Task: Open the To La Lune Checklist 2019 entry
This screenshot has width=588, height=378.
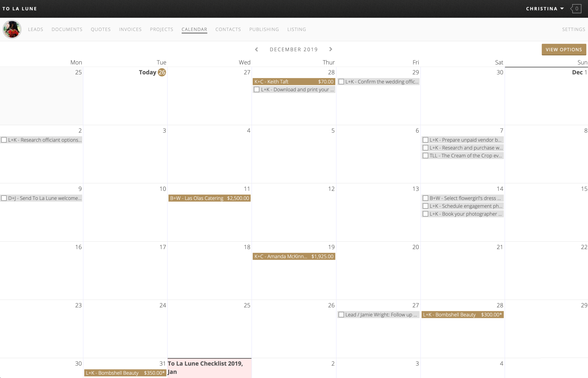Action: click(x=206, y=364)
